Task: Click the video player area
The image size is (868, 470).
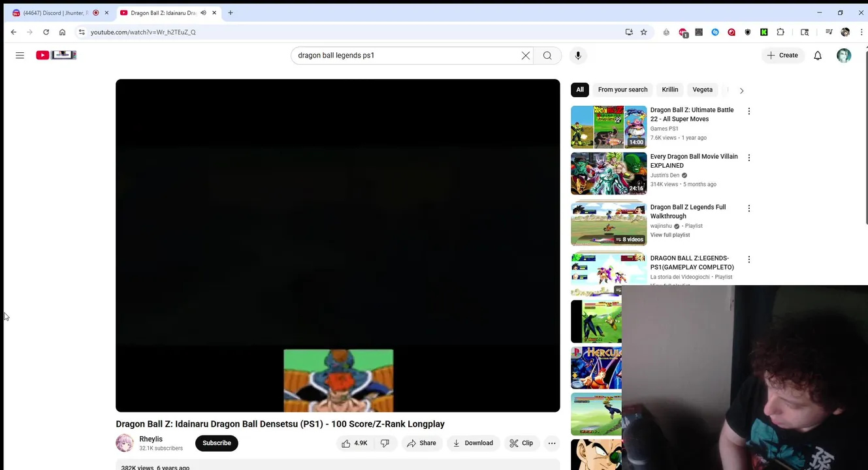Action: click(338, 245)
